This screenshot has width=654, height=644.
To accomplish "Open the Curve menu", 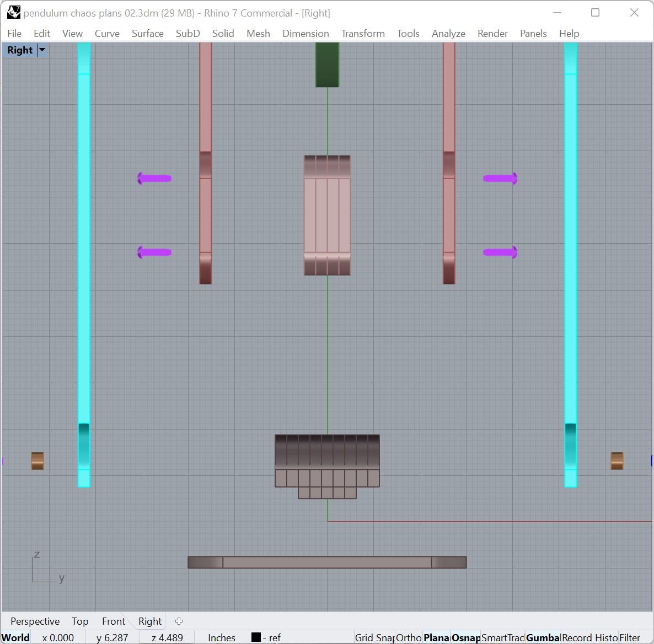I will point(107,34).
